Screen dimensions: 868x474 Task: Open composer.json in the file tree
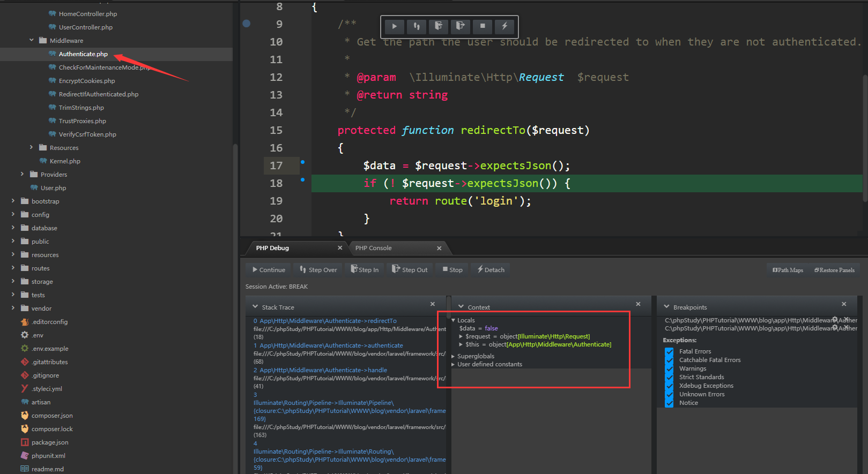tap(52, 416)
